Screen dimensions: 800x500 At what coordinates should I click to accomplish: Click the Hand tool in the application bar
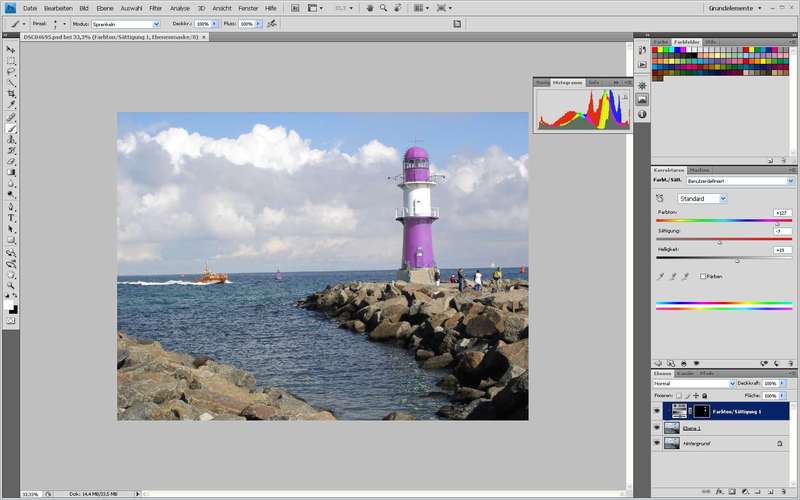369,8
